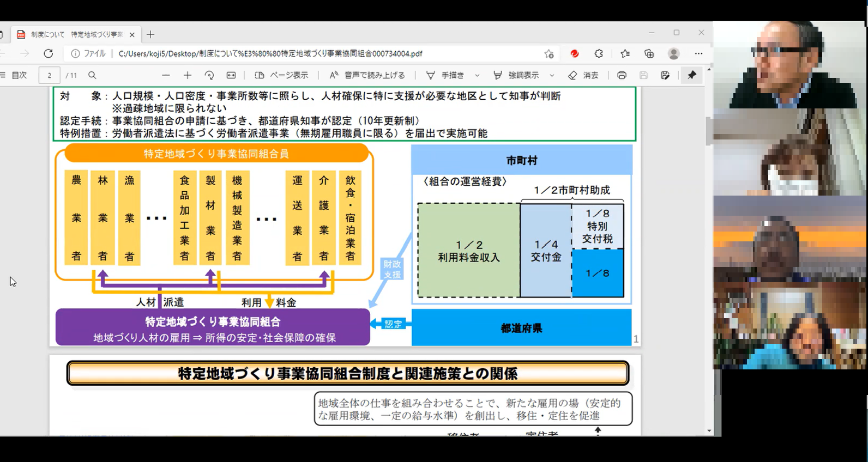Image resolution: width=868 pixels, height=462 pixels.
Task: Select the bottom participant video in blue
Action: coord(789,326)
